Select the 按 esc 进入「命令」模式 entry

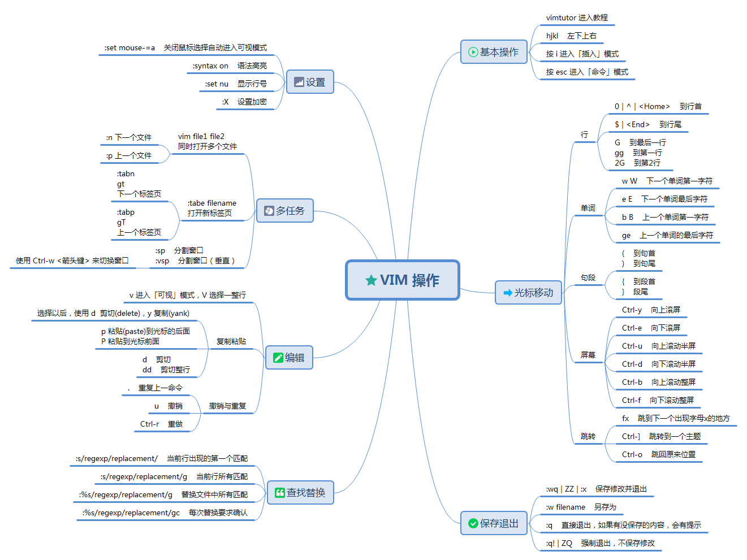pyautogui.click(x=587, y=72)
